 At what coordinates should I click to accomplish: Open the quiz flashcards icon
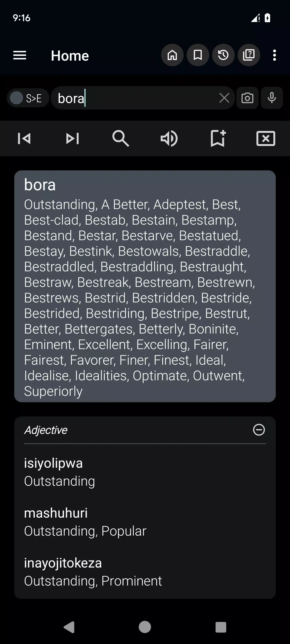(x=249, y=55)
